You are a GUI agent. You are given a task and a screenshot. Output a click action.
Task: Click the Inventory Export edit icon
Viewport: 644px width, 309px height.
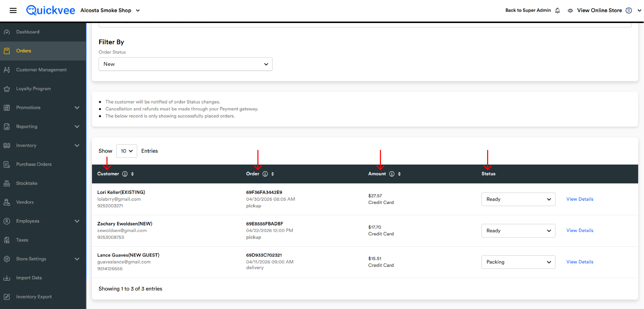pos(7,297)
